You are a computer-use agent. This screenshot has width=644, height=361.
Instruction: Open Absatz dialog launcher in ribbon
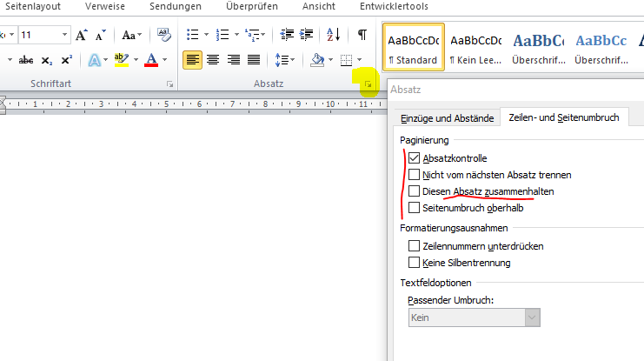[x=368, y=84]
